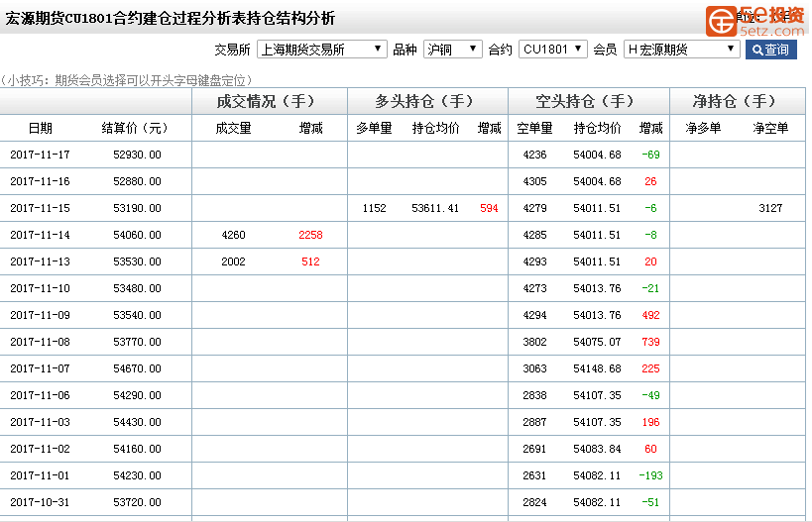
Task: Click net short value 3127
Action: 770,208
